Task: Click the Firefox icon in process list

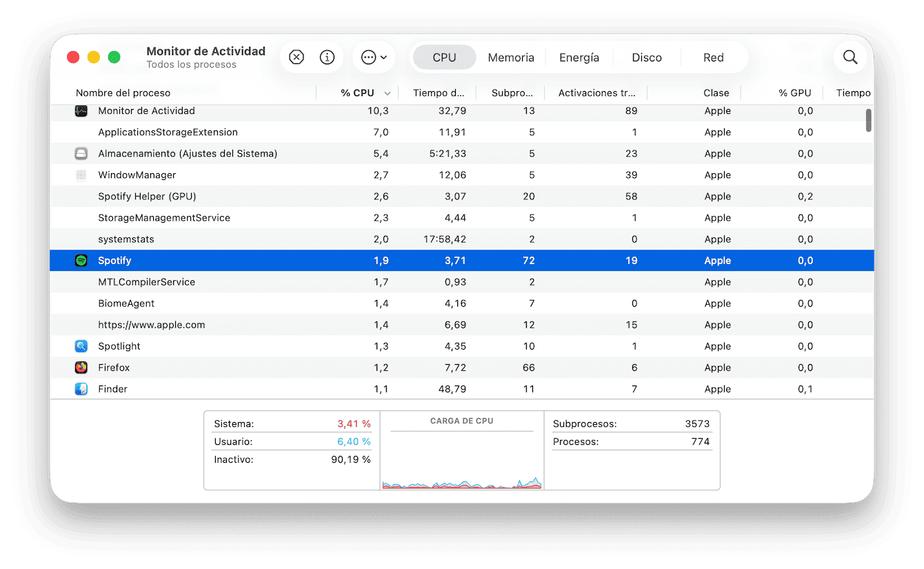Action: point(81,368)
